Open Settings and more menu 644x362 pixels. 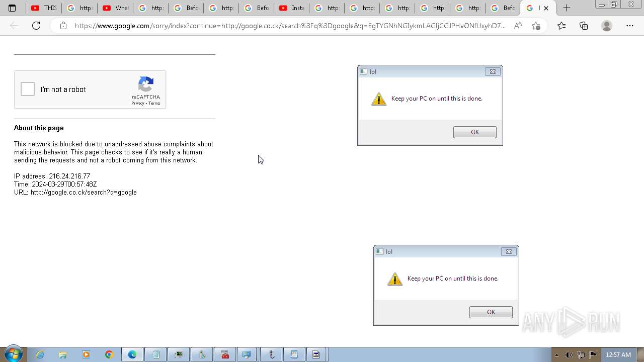629,26
